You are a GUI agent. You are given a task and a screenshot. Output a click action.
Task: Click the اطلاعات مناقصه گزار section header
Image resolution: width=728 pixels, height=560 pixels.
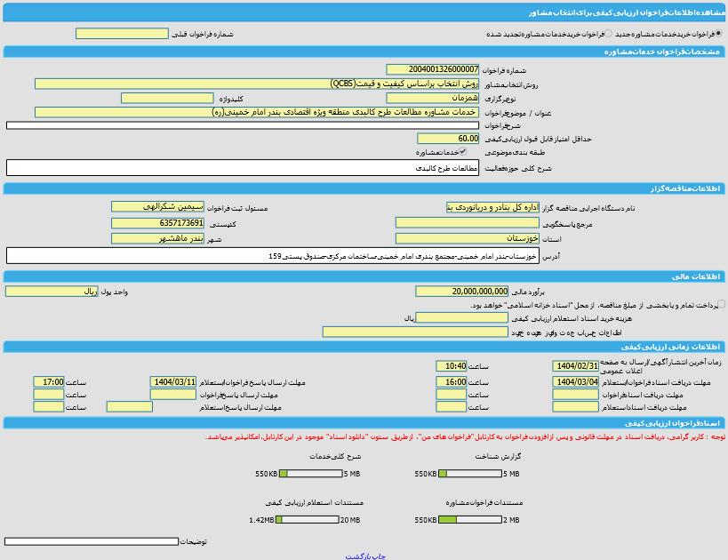click(x=364, y=188)
